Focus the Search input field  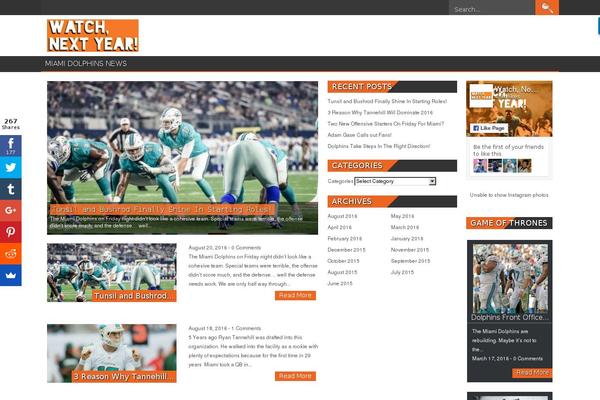tap(492, 8)
